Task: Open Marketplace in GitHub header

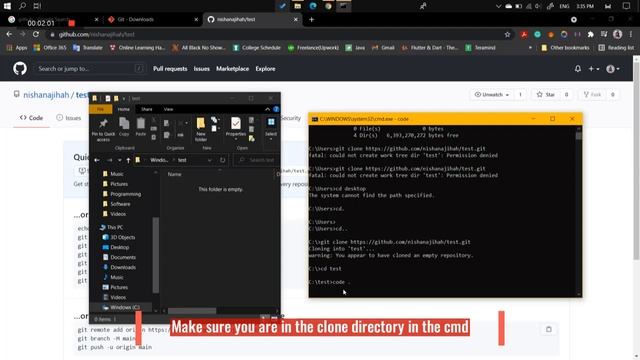Action: pos(232,69)
